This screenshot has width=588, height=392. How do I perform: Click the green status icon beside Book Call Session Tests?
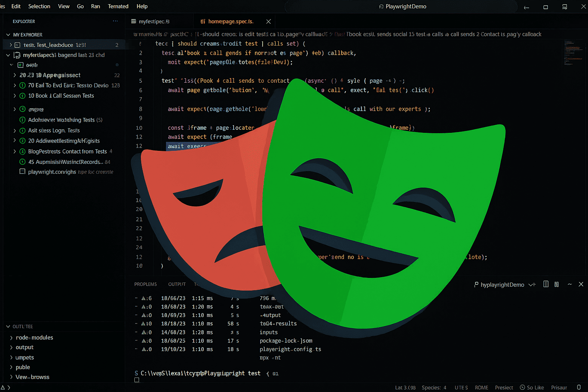point(23,96)
